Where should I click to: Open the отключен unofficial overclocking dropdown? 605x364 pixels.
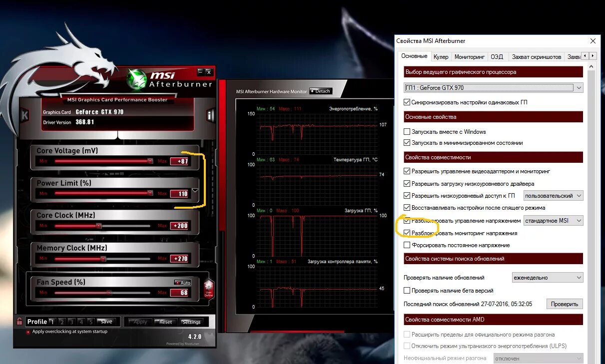(x=538, y=359)
